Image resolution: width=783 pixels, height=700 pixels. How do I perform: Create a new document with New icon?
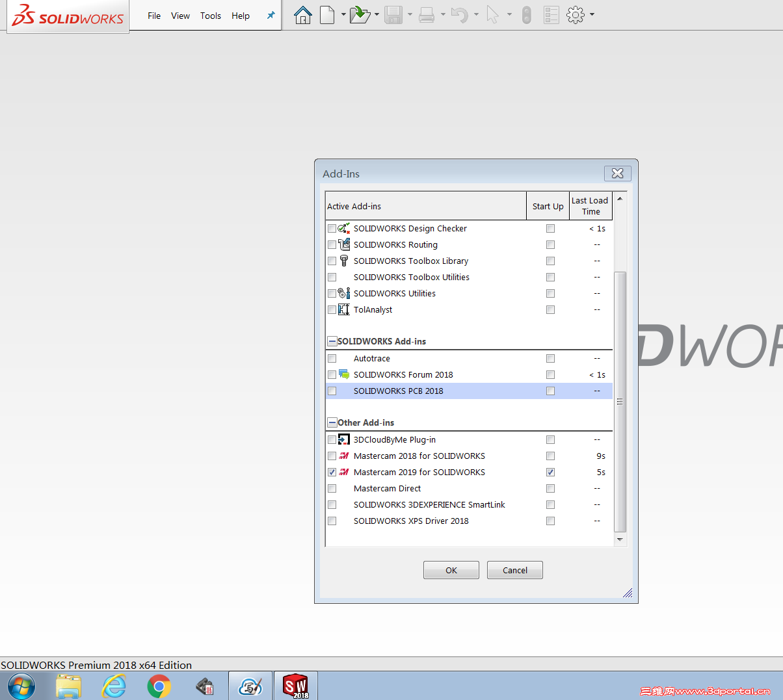[x=328, y=14]
